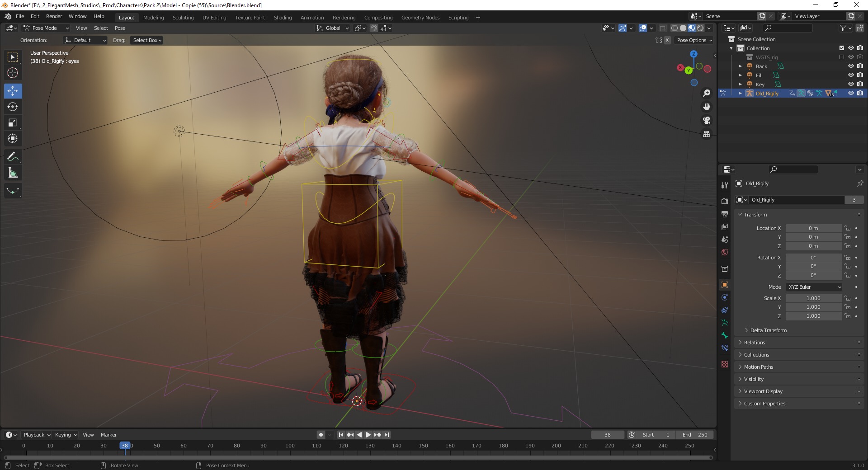Expand the Old_Rigify outliner item

coord(741,93)
